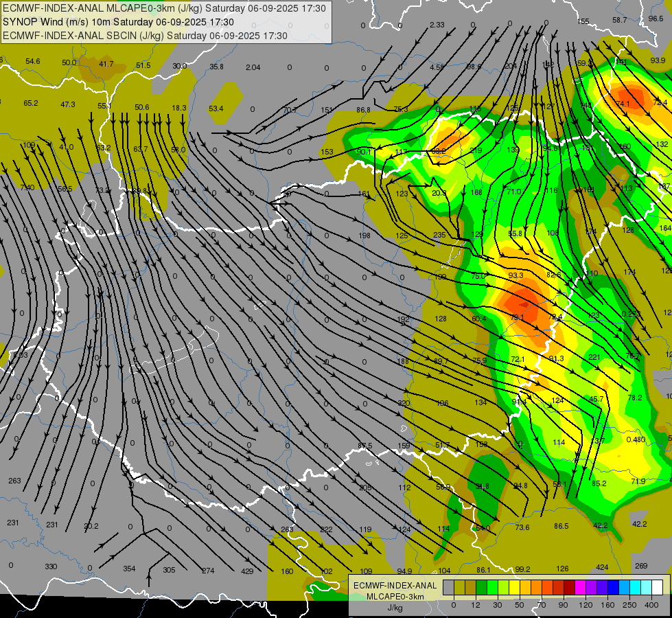The width and height of the screenshot is (672, 618).
Task: Select the map value '269'
Action: click(640, 566)
